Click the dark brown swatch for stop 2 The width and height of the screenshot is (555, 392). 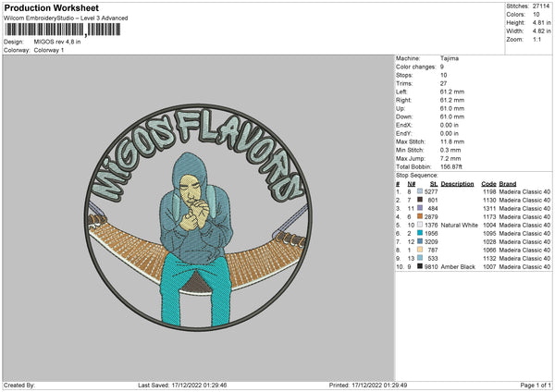[420, 200]
